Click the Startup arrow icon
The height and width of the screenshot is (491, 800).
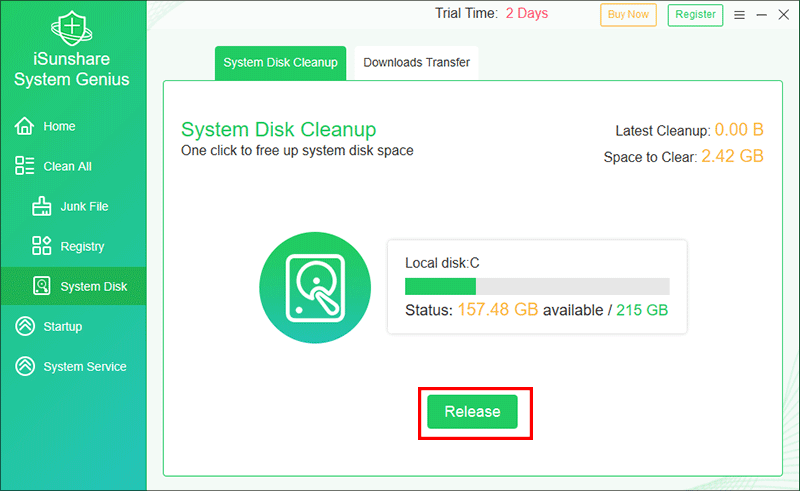coord(25,327)
